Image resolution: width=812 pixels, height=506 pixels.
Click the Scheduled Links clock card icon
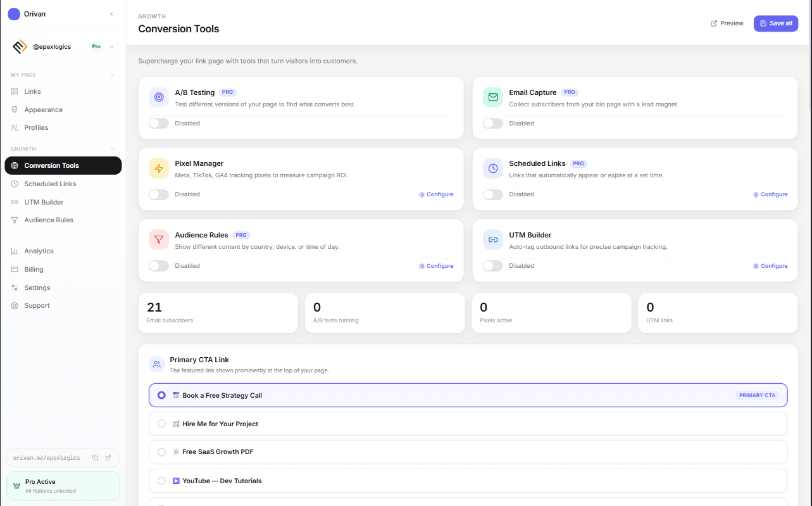coord(493,168)
